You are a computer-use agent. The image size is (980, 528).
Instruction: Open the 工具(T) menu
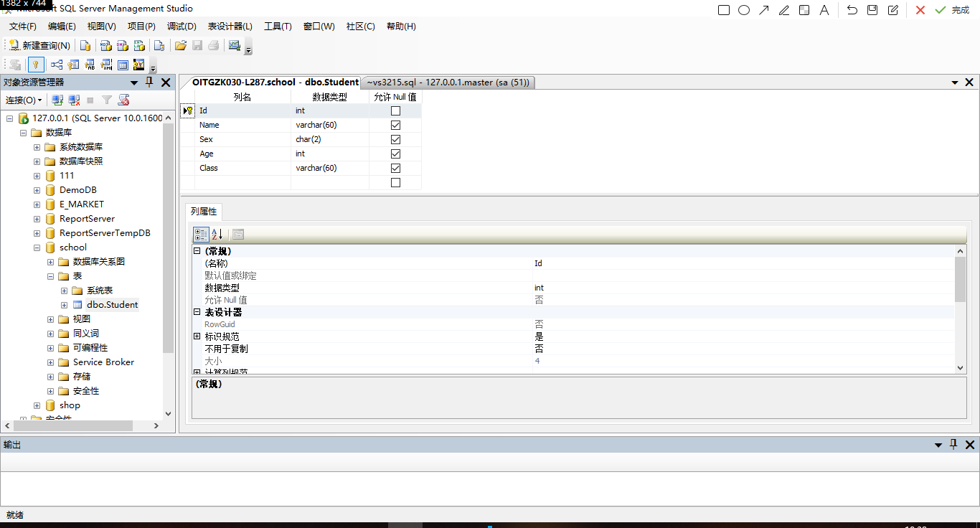coord(278,27)
